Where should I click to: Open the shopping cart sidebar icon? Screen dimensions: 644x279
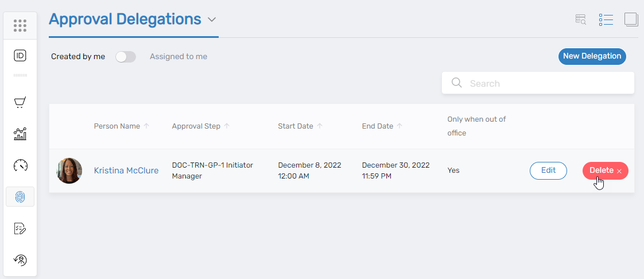click(20, 103)
